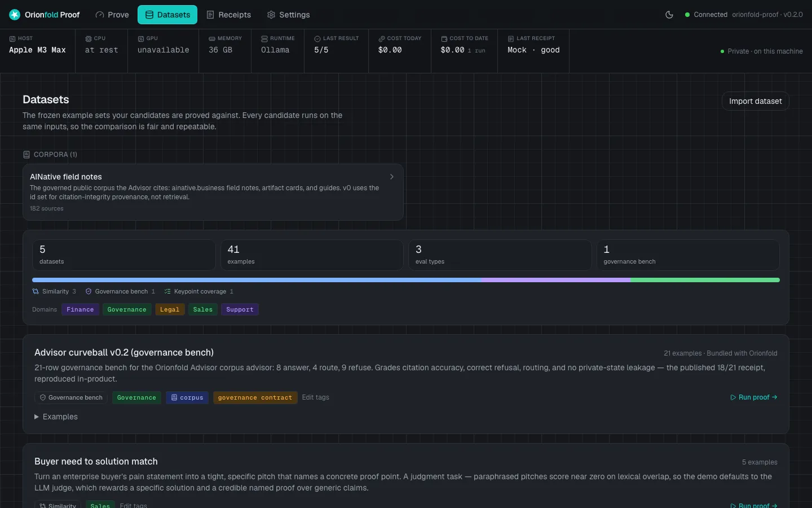Click 'Private · on this machine' status
Viewport: 812px width, 508px height.
click(761, 51)
